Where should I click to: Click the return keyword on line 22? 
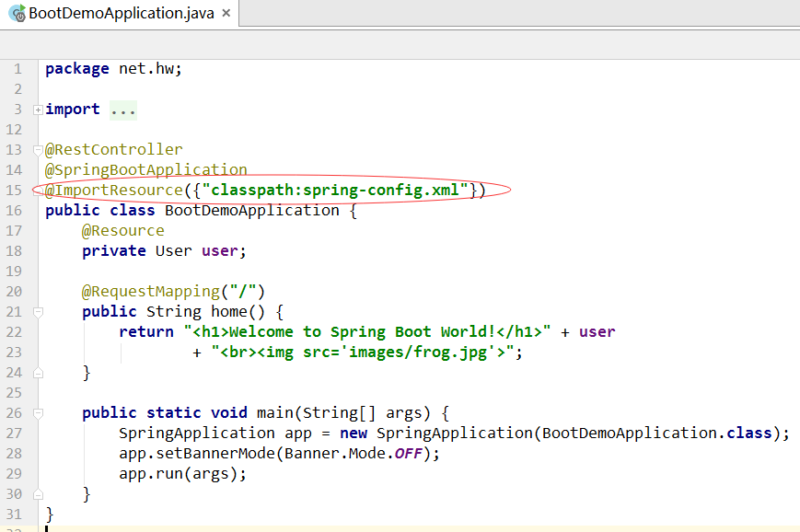[x=146, y=332]
